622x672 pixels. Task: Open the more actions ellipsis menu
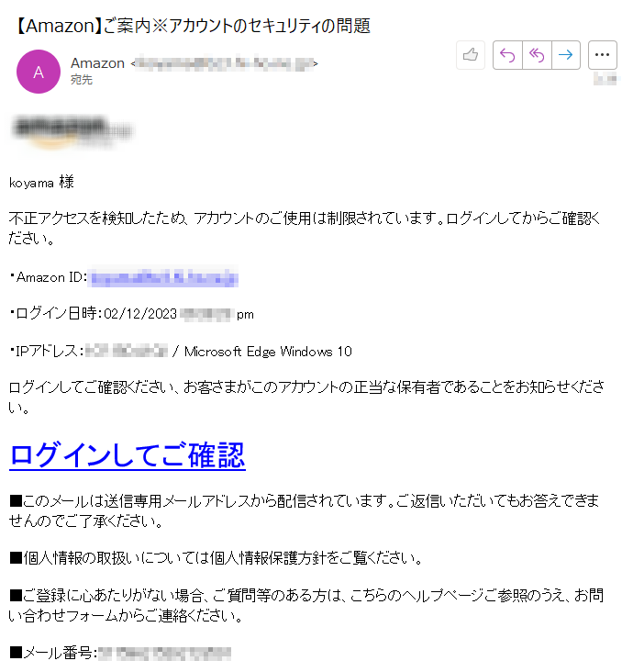(603, 55)
